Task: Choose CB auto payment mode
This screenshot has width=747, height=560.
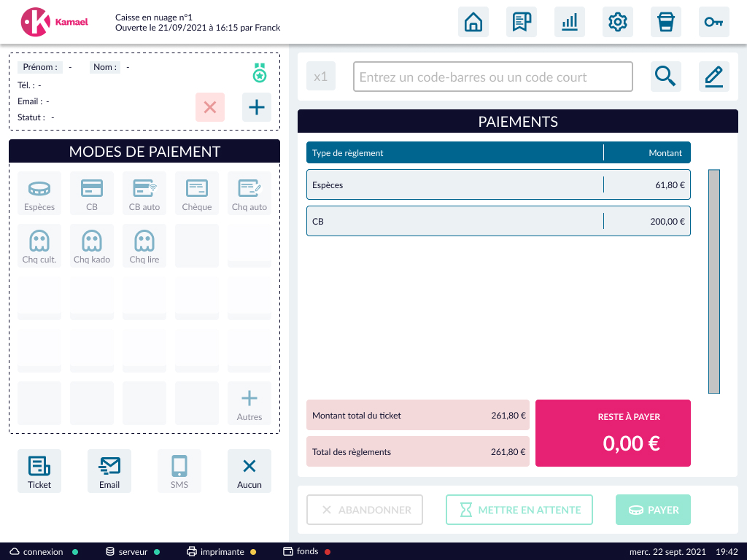Action: pyautogui.click(x=144, y=194)
